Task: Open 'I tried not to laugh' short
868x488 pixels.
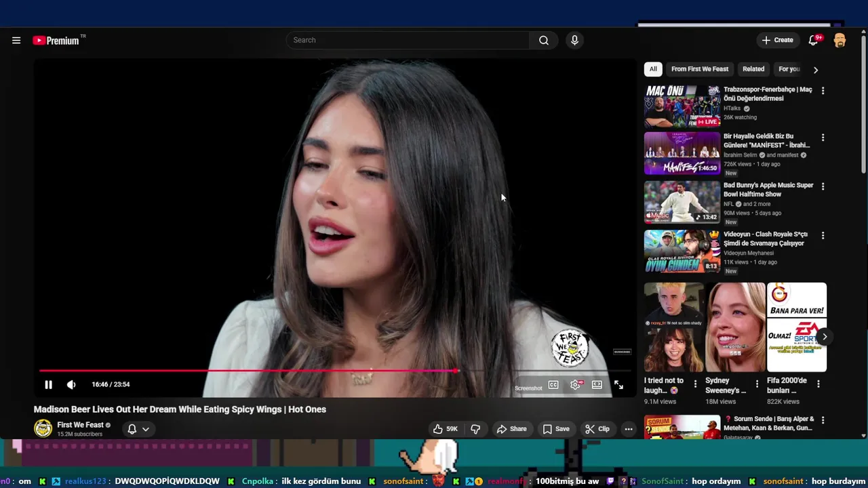Action: (673, 327)
